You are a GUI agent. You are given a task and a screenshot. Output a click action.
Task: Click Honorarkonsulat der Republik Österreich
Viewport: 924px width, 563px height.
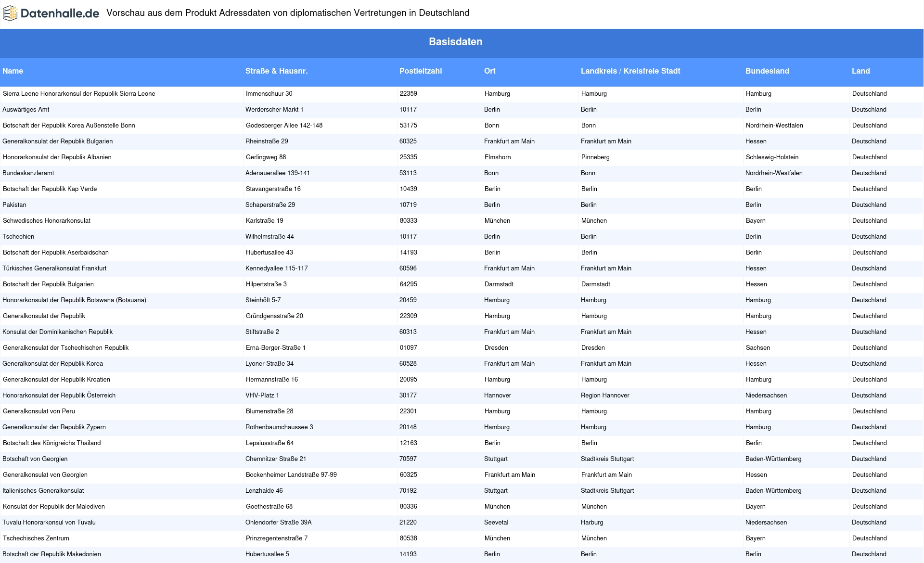coord(59,395)
